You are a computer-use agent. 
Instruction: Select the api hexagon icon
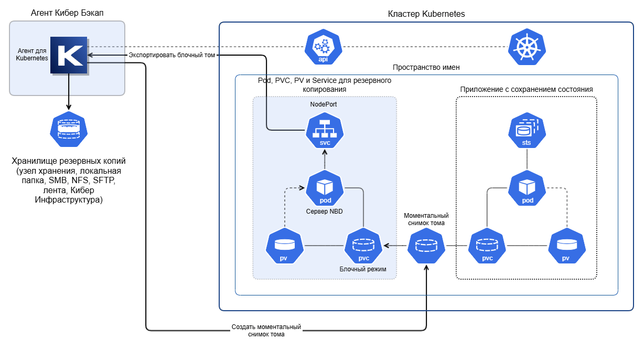[x=324, y=47]
